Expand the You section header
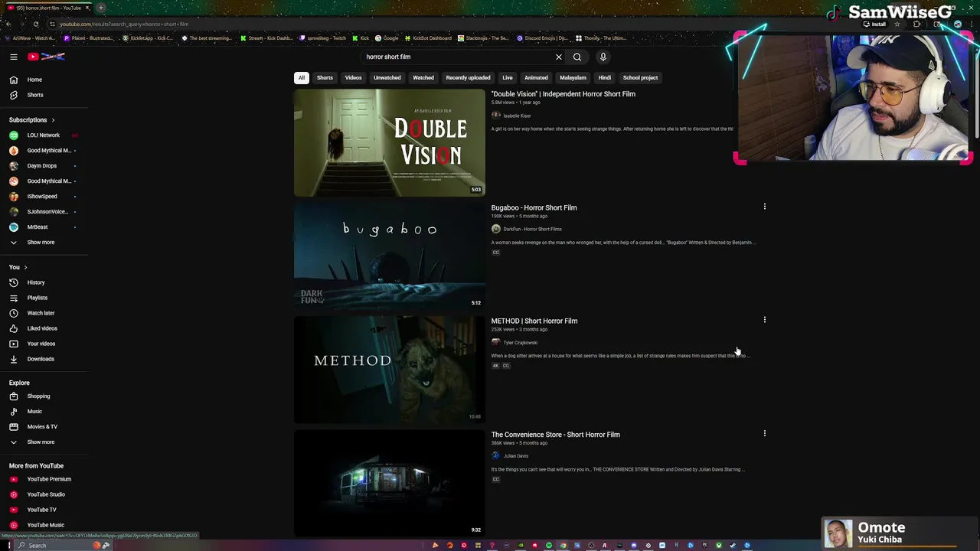 click(x=18, y=267)
